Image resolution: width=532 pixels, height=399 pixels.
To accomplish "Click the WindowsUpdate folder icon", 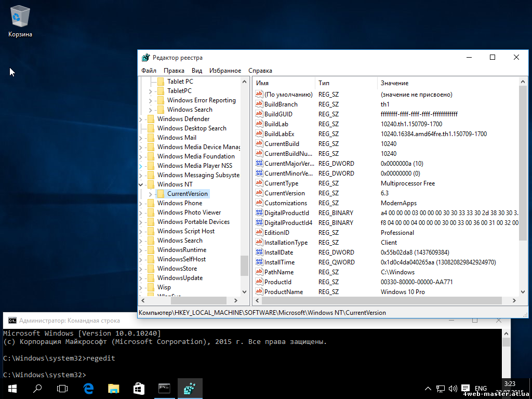I will tap(151, 278).
